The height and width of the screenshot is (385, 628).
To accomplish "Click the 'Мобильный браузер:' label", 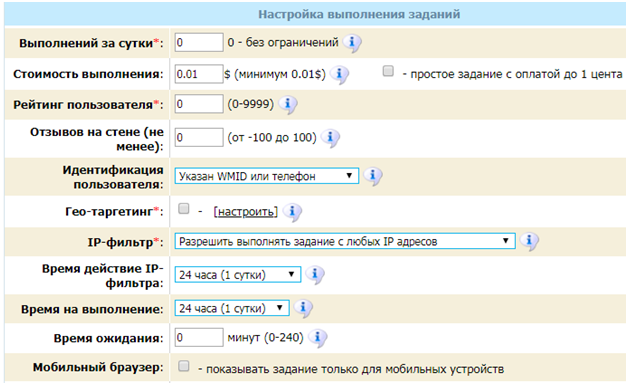I will (x=98, y=367).
